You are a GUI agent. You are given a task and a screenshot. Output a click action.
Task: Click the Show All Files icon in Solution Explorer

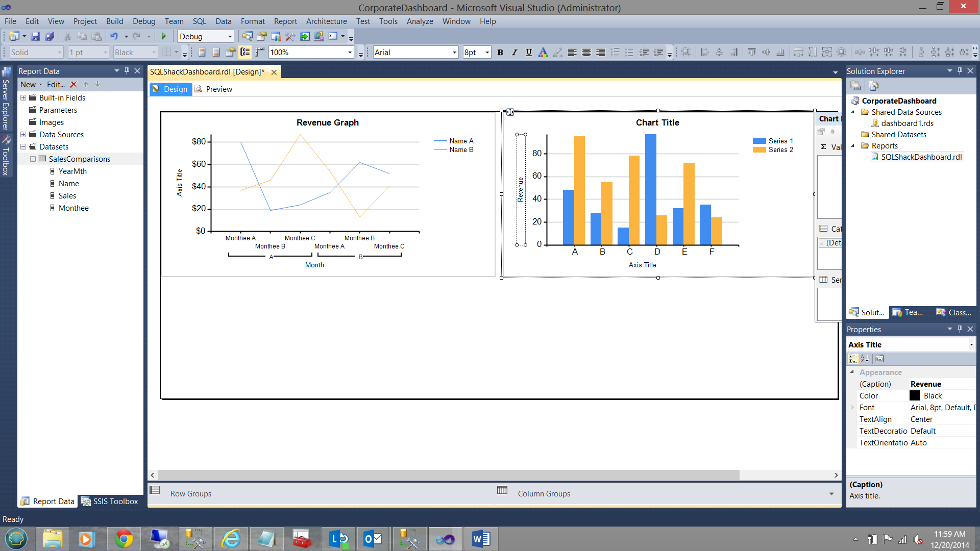pos(873,86)
